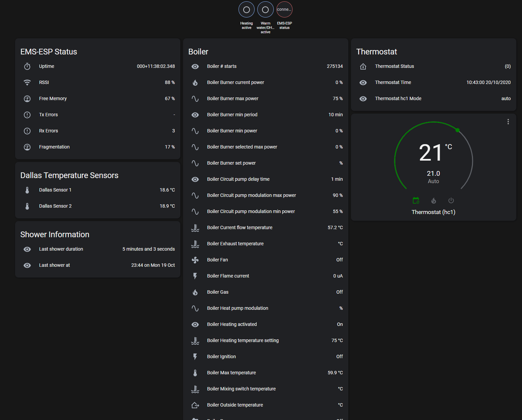Screen dimensions: 522x420
Task: Click the Boiler Fan icon
Action: (195, 260)
